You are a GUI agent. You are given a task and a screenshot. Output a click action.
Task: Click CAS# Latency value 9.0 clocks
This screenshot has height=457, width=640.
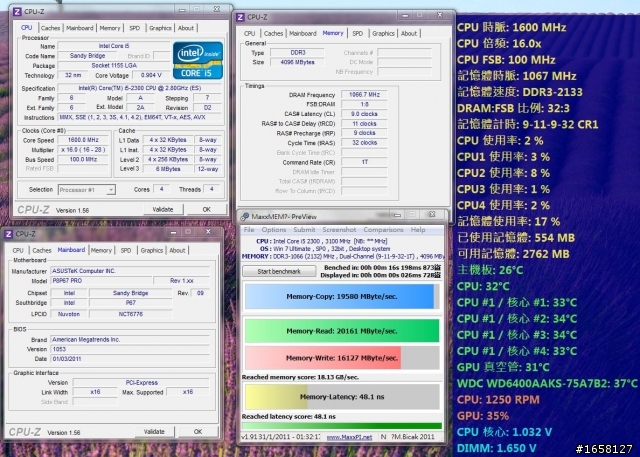point(364,114)
